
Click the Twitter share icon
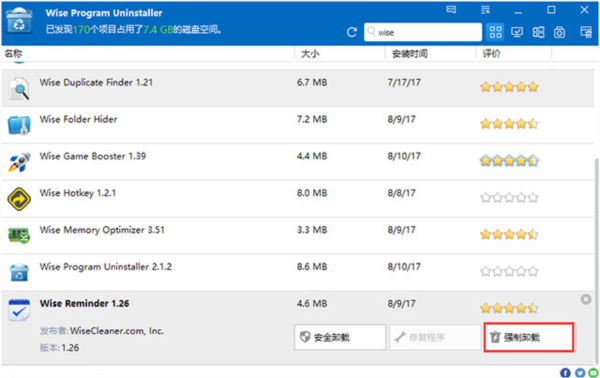click(x=580, y=372)
